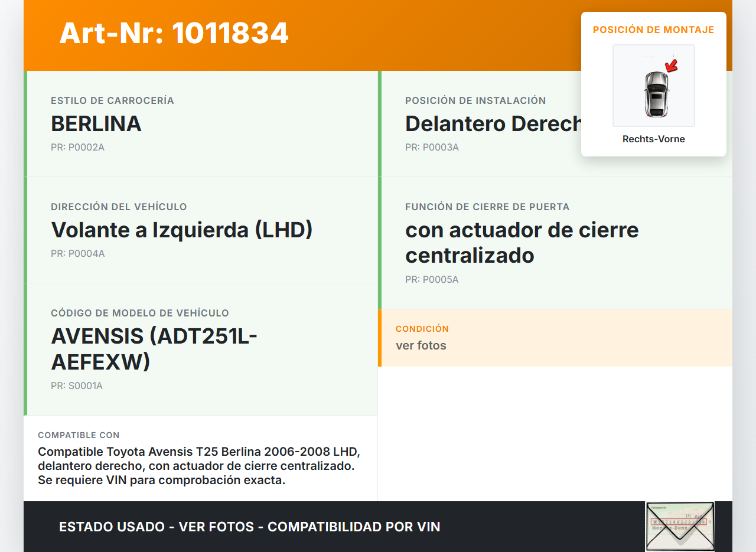Click the Posición de Montaje heading

pyautogui.click(x=653, y=30)
